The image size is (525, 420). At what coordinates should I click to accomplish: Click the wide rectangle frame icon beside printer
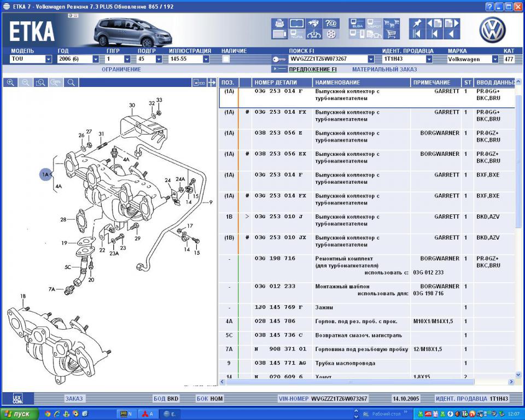click(x=296, y=24)
